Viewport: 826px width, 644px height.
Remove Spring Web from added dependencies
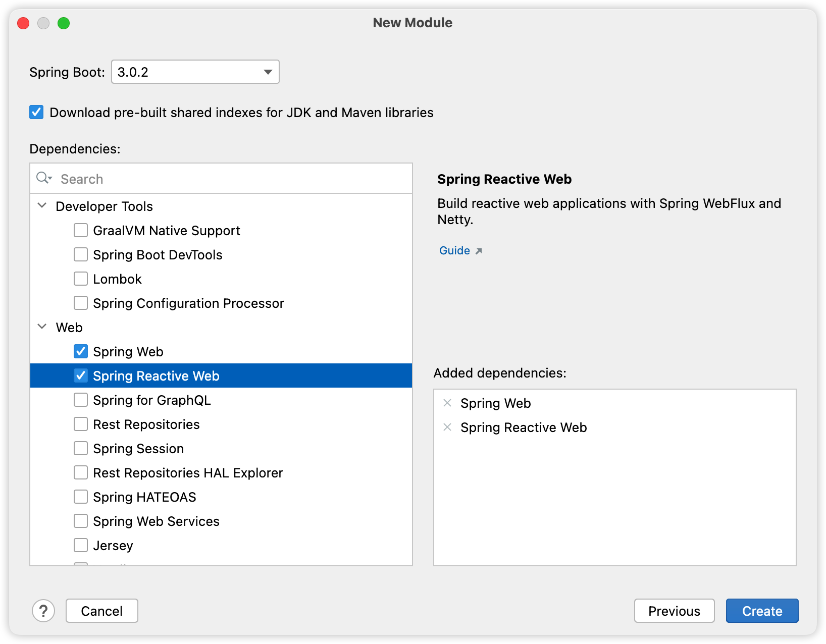(x=447, y=403)
